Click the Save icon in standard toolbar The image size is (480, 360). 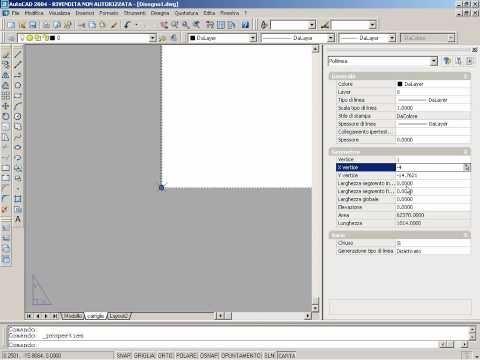click(33, 25)
